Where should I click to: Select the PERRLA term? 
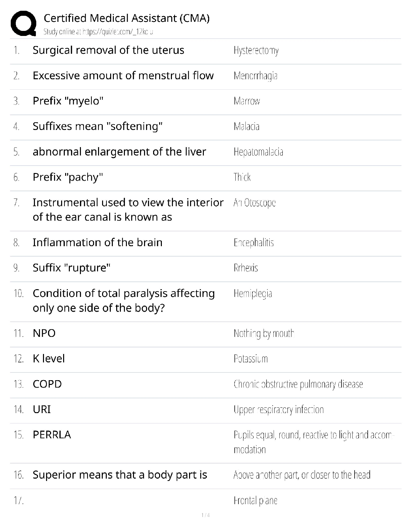point(52,435)
